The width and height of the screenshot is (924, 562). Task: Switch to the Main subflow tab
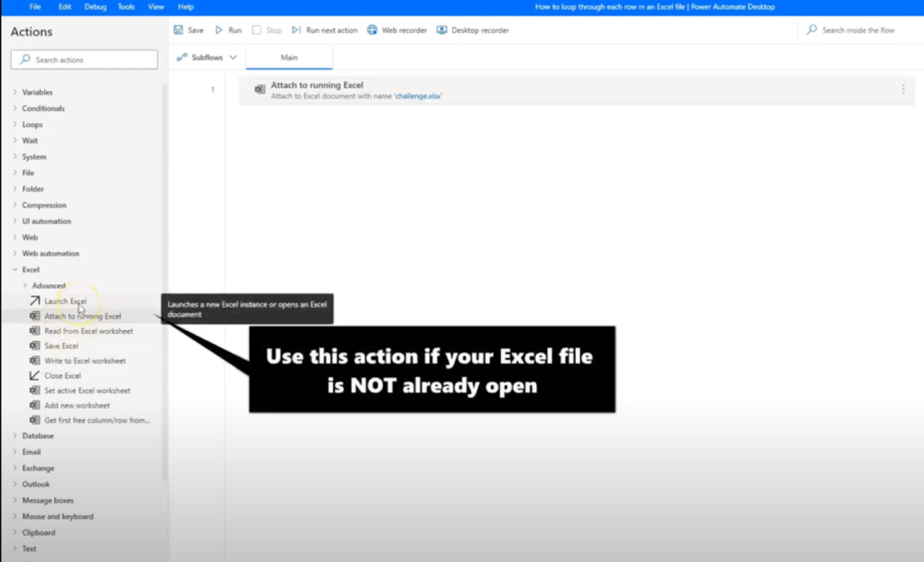[289, 56]
